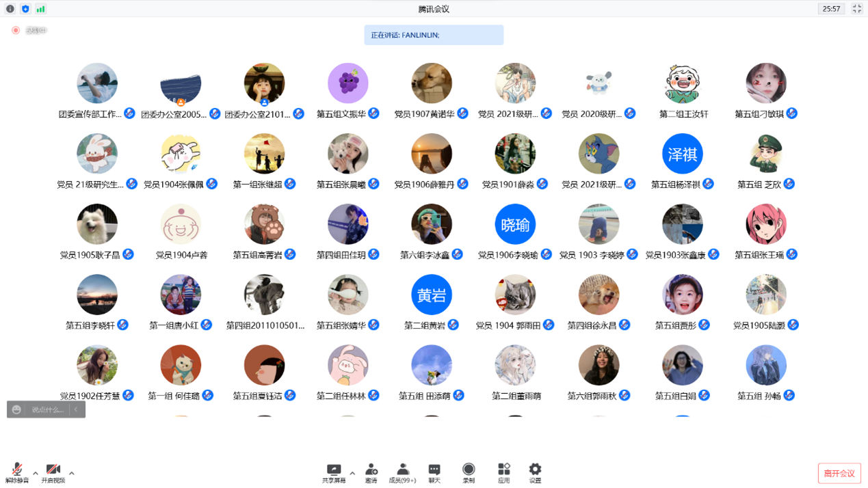Select the 泽祺 participant avatar
Screen dimensions: 868x488
682,154
